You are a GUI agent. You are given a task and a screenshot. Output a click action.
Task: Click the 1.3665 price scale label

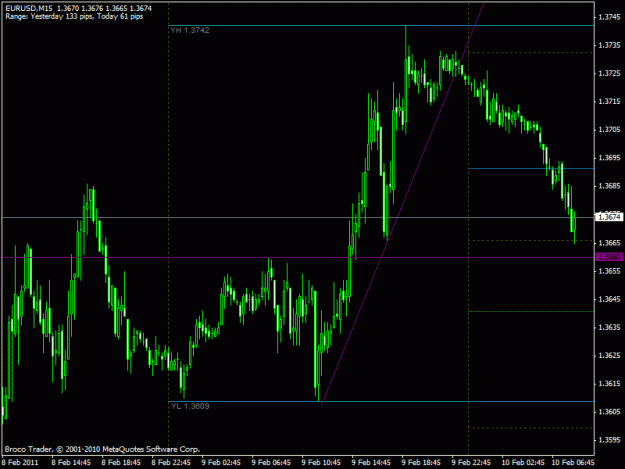click(609, 243)
